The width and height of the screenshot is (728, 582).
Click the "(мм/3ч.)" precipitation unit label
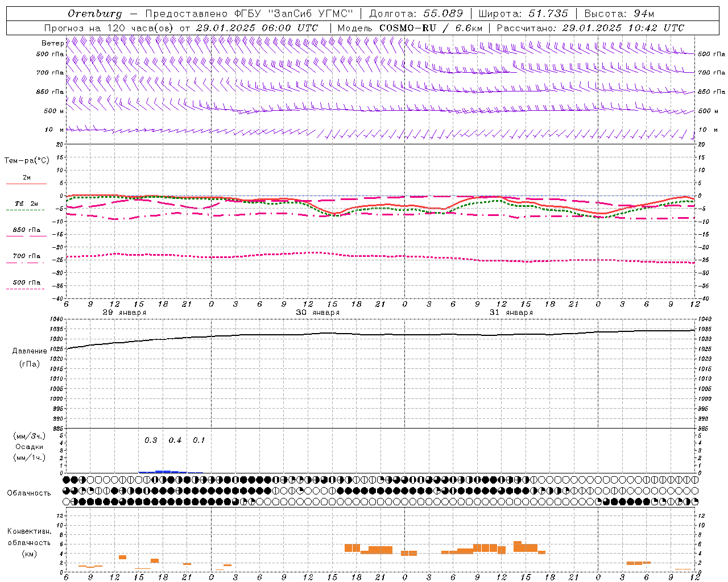30,436
